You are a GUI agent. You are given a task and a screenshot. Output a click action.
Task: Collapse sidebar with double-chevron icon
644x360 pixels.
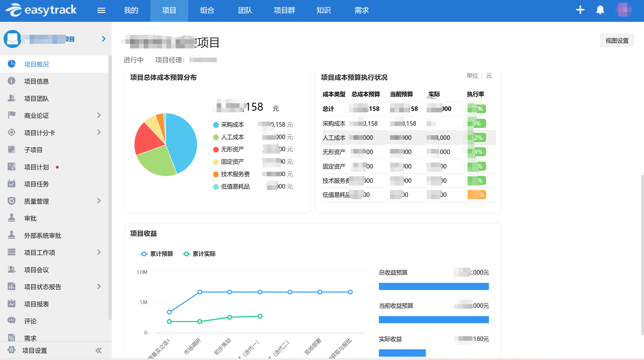point(99,350)
